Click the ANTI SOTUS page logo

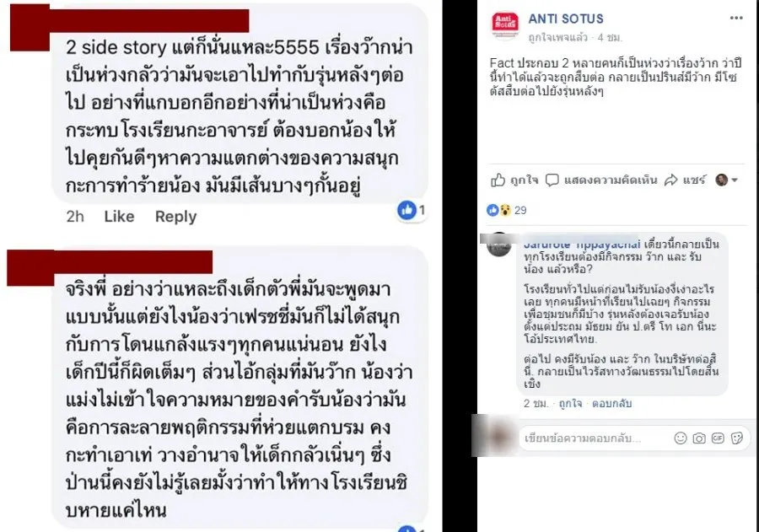(x=505, y=24)
